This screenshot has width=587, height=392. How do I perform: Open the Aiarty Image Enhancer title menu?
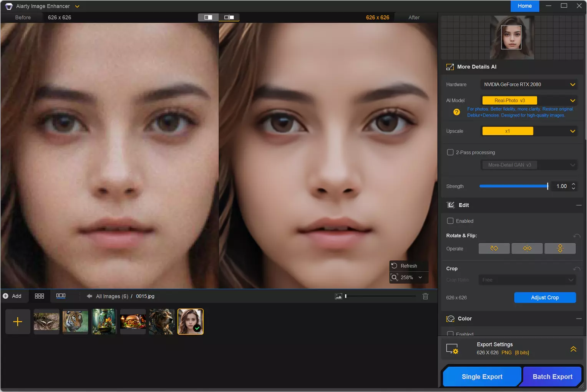pyautogui.click(x=77, y=7)
